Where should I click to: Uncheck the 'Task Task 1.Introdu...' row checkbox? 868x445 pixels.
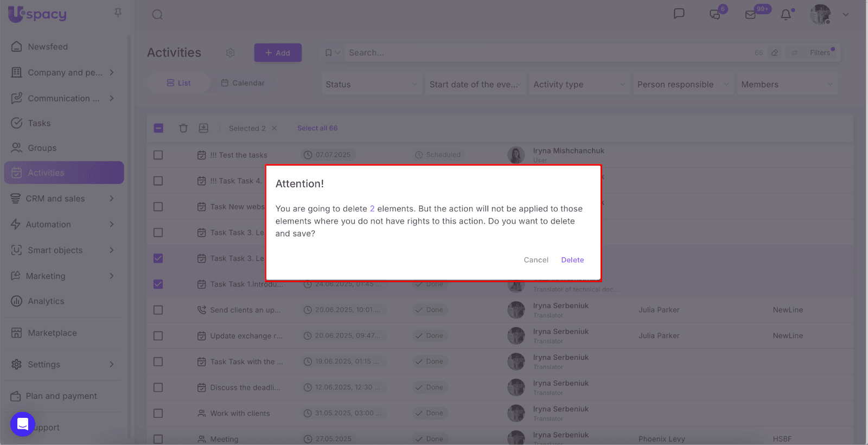coord(158,284)
